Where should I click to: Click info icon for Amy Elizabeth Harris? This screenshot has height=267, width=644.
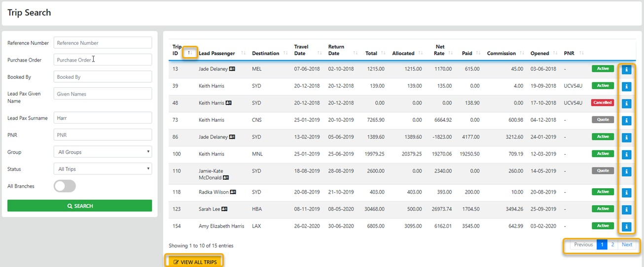pos(626,227)
